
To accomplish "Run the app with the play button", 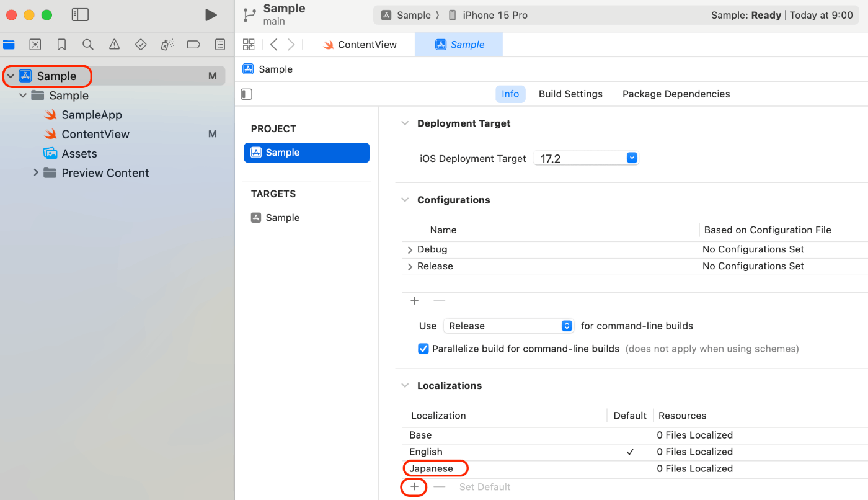I will coord(211,15).
